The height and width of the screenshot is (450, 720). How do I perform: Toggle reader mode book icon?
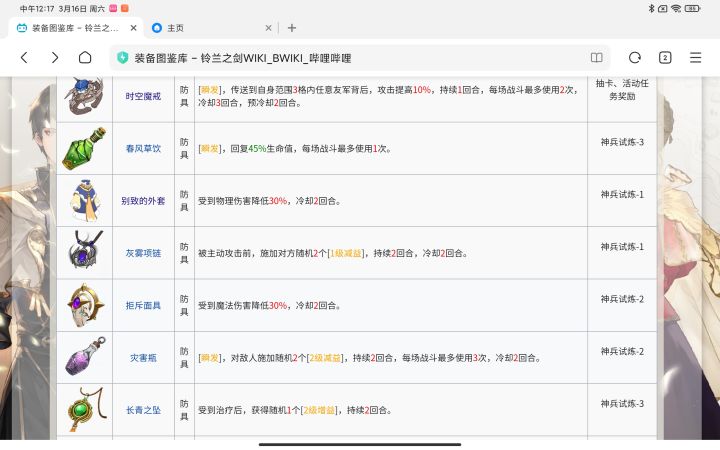coord(597,58)
